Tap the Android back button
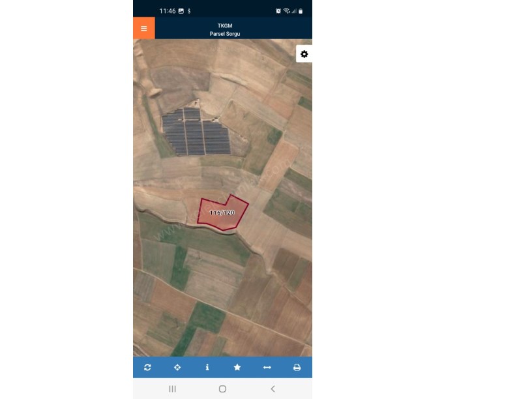 pos(273,389)
